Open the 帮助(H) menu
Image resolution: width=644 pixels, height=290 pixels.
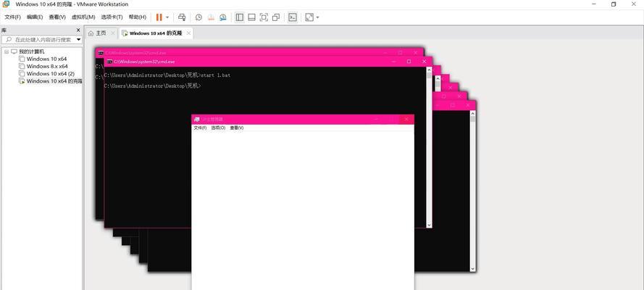[x=137, y=17]
